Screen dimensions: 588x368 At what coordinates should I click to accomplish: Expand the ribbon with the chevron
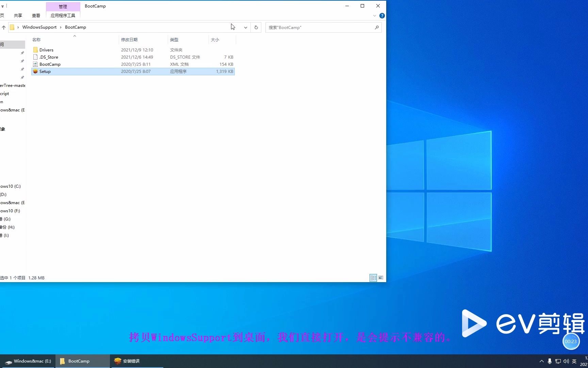point(375,16)
